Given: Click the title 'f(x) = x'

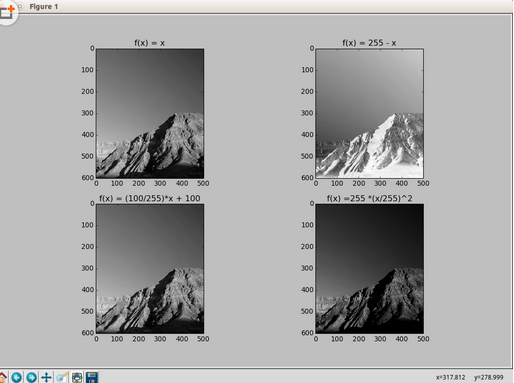Looking at the screenshot, I should (150, 43).
